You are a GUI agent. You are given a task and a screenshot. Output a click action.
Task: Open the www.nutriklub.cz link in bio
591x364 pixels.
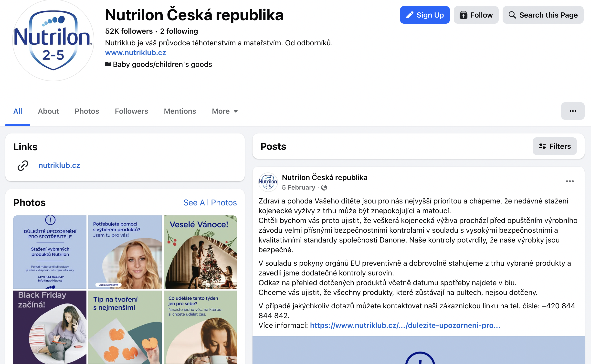click(x=136, y=53)
